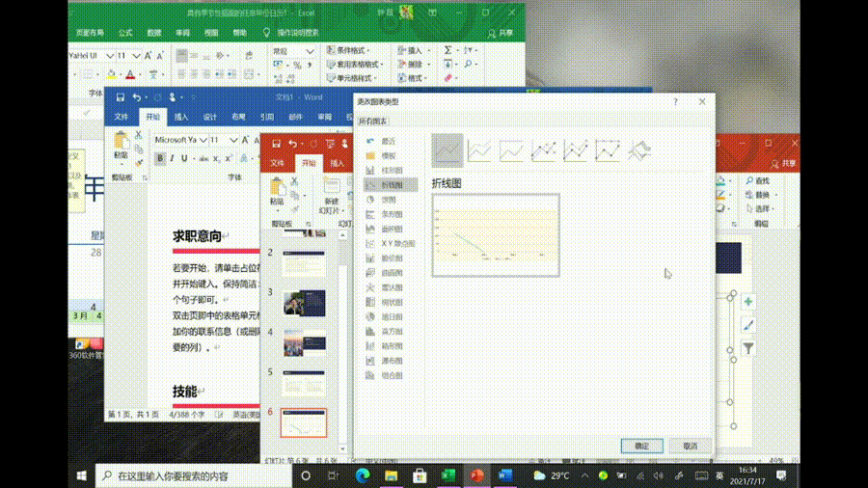Open Excel 公式 ribbon tab

click(x=125, y=33)
